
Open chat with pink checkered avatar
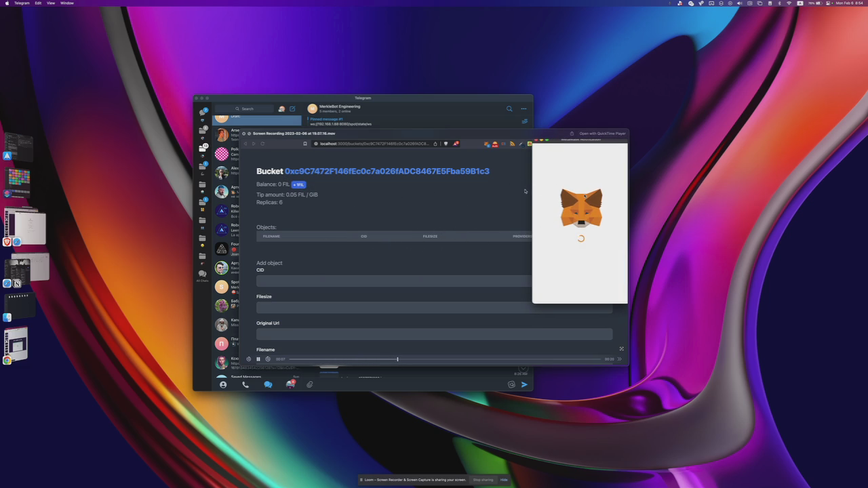point(222,154)
